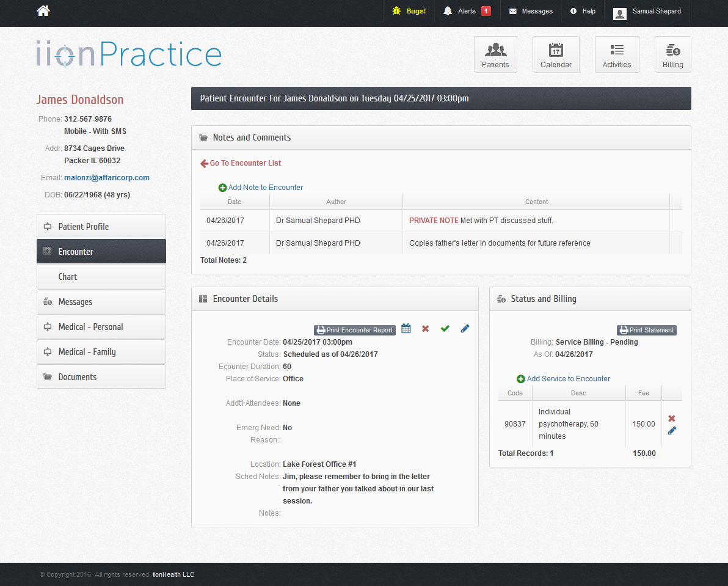Delete service 90837 using red X
This screenshot has width=728, height=586.
pyautogui.click(x=672, y=419)
